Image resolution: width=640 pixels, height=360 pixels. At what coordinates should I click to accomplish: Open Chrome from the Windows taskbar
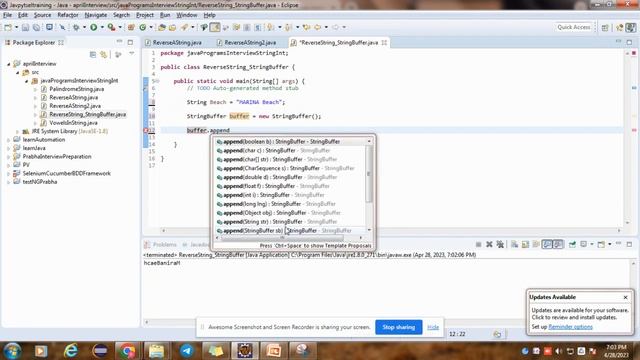click(127, 351)
